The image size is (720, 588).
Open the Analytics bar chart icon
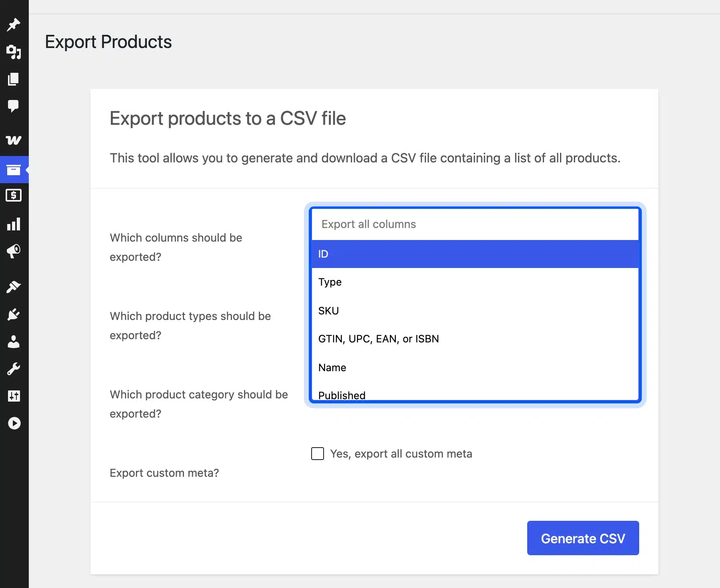14,224
